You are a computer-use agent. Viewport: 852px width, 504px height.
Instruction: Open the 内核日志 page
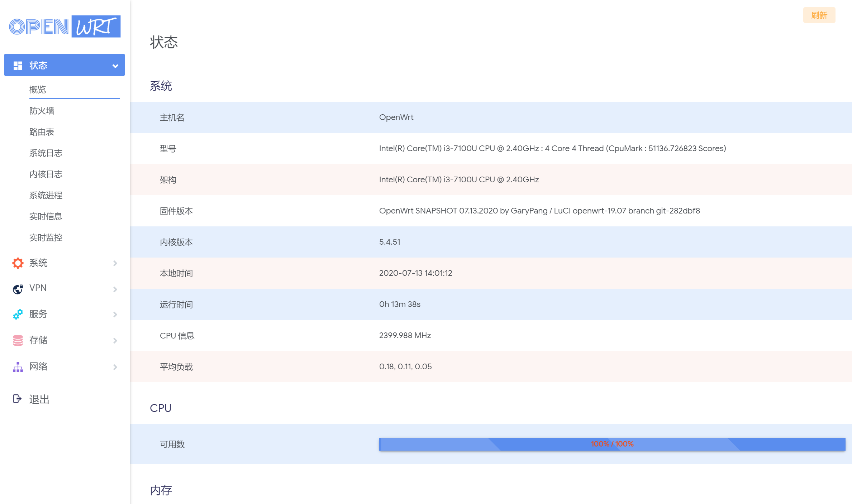[x=46, y=174]
